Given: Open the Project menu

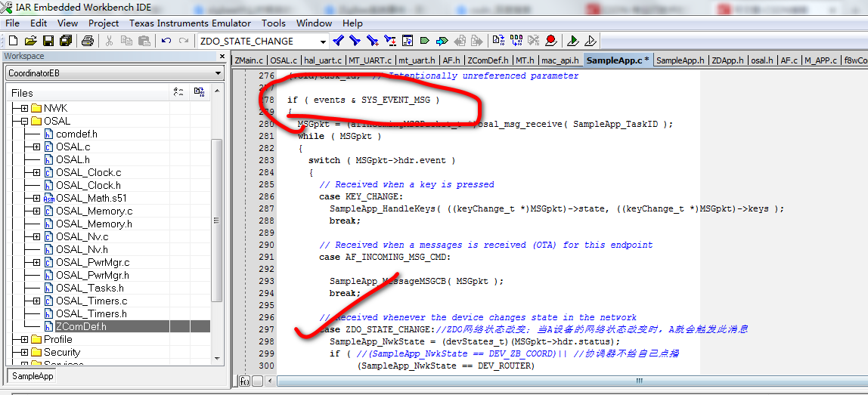Looking at the screenshot, I should (104, 23).
